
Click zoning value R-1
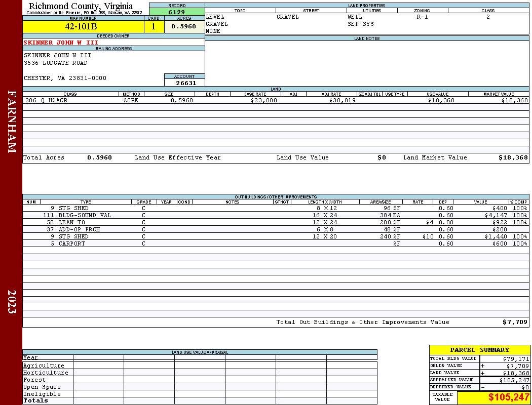pyautogui.click(x=422, y=17)
